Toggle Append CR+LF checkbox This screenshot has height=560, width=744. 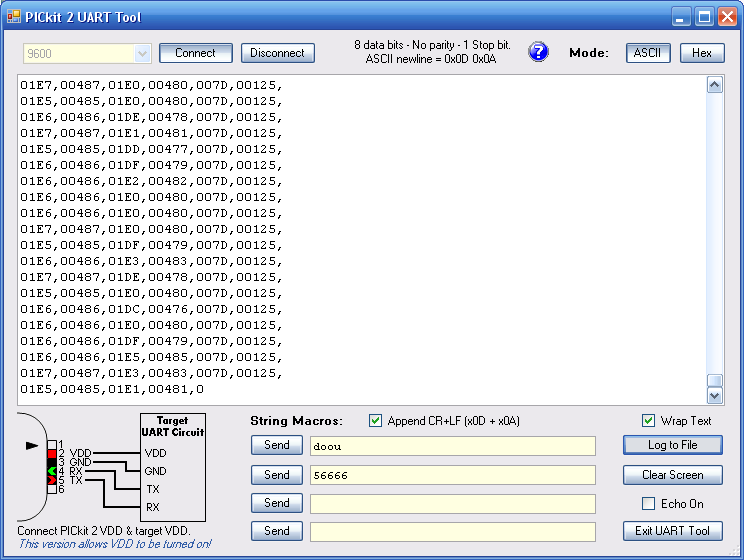[x=375, y=420]
